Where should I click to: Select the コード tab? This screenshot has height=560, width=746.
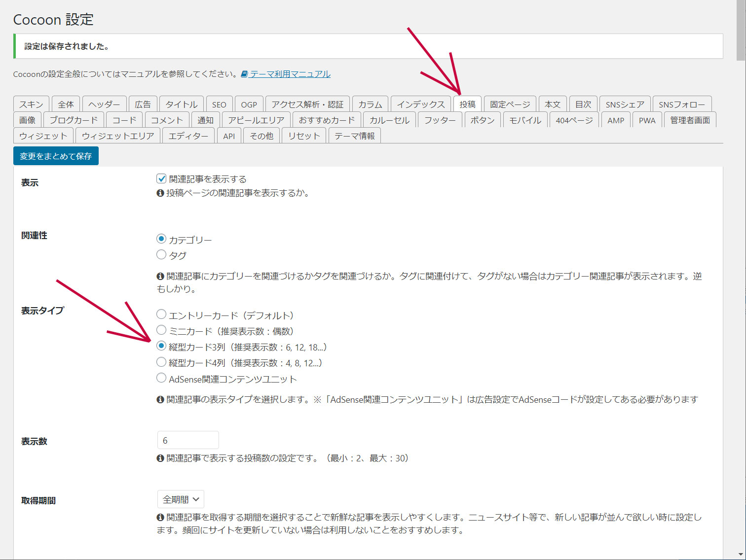coord(124,120)
